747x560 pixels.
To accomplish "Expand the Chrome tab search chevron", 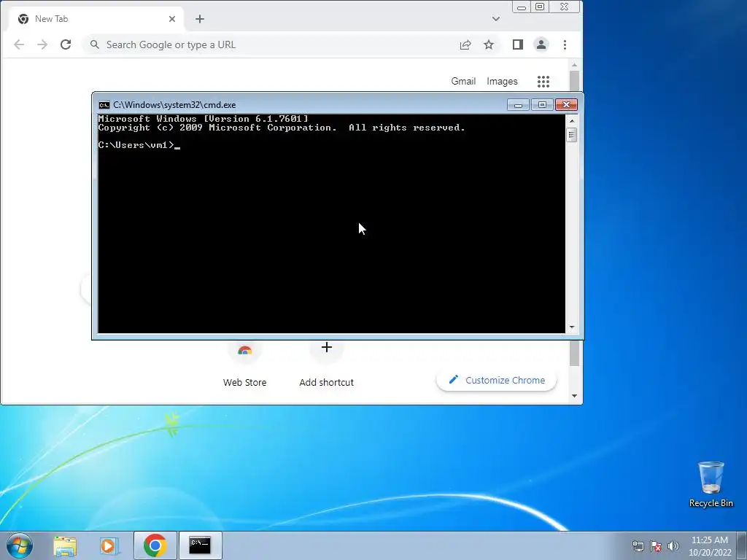I will pos(496,19).
